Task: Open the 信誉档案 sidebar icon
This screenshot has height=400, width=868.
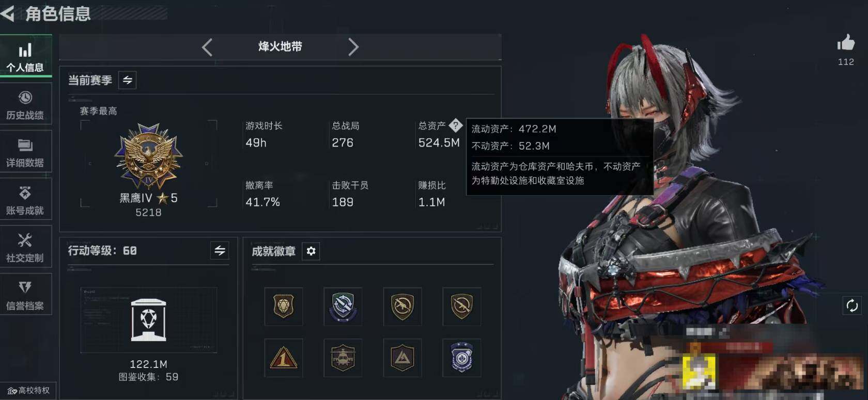Action: point(25,287)
